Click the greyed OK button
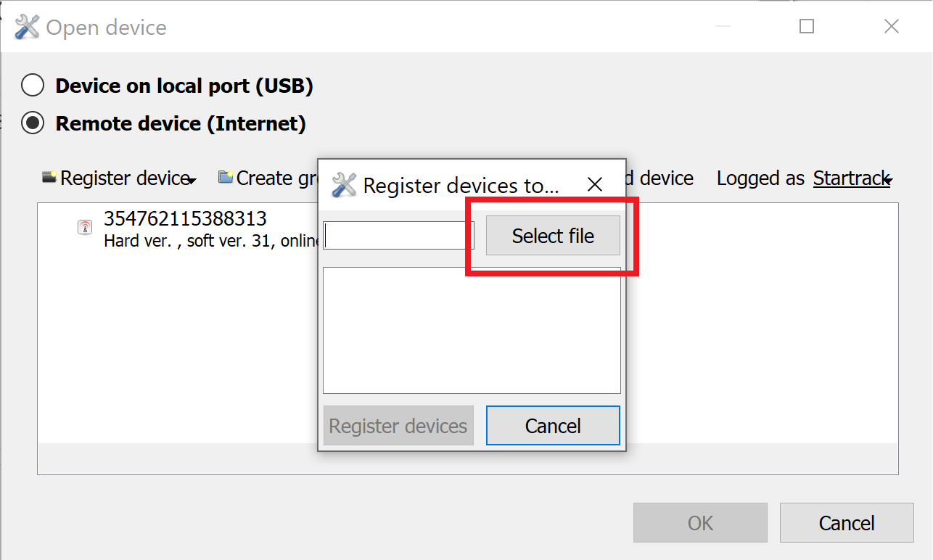Image resolution: width=933 pixels, height=560 pixels. point(700,523)
